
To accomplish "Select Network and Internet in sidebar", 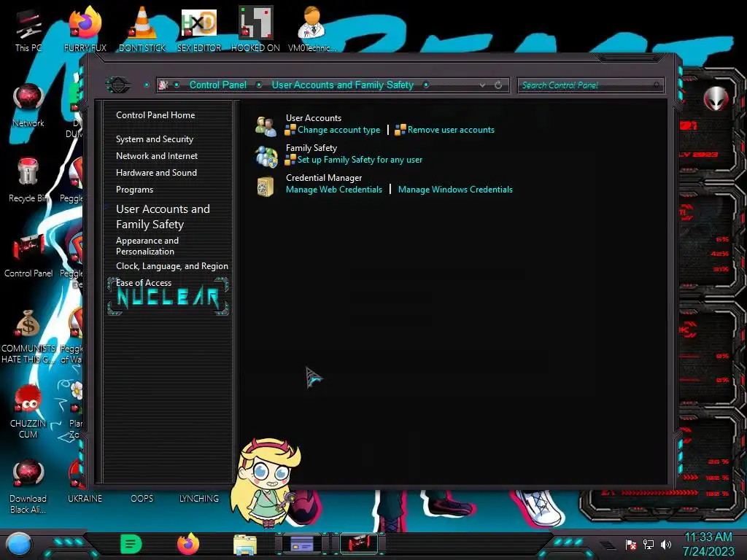I will coord(157,156).
